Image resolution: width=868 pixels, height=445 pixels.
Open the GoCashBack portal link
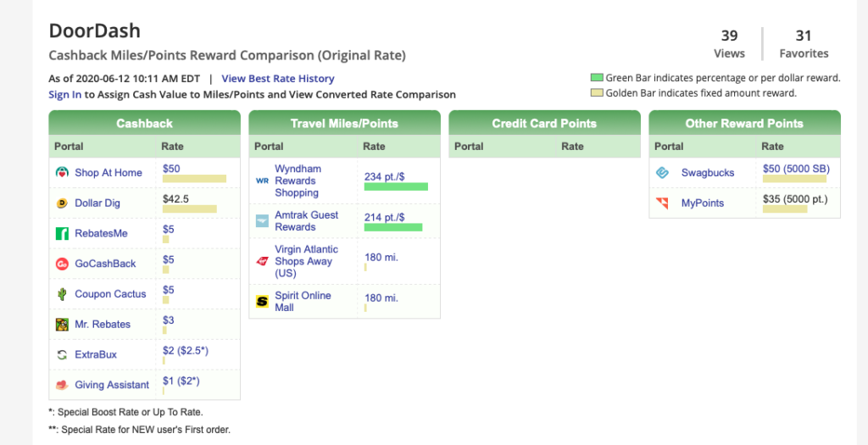coord(105,264)
